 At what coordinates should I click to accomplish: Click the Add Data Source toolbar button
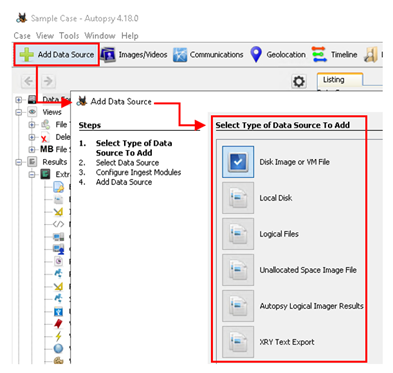pyautogui.click(x=57, y=54)
